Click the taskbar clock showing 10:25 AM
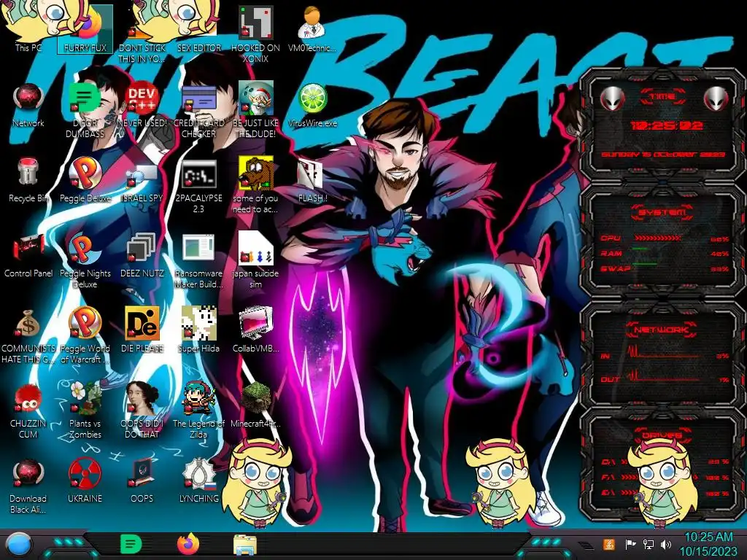Image resolution: width=747 pixels, height=560 pixels. pyautogui.click(x=708, y=544)
